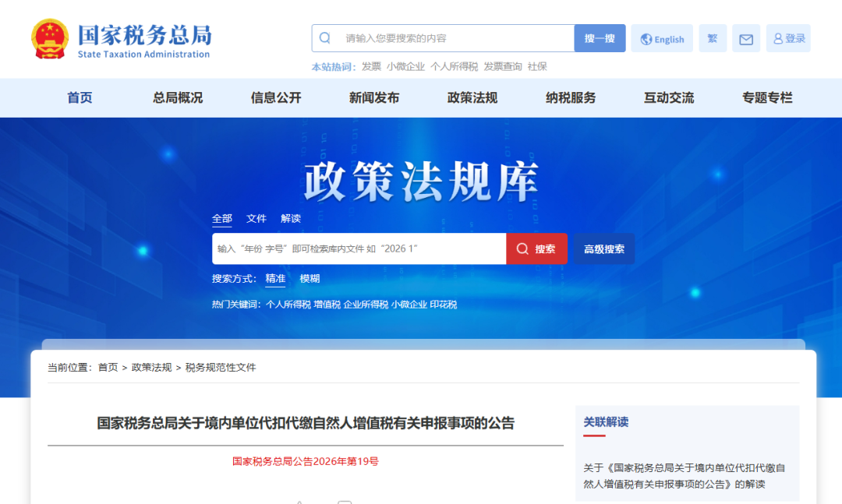The width and height of the screenshot is (842, 504).
Task: Select hot word 小微企业 in header
Action: point(405,66)
